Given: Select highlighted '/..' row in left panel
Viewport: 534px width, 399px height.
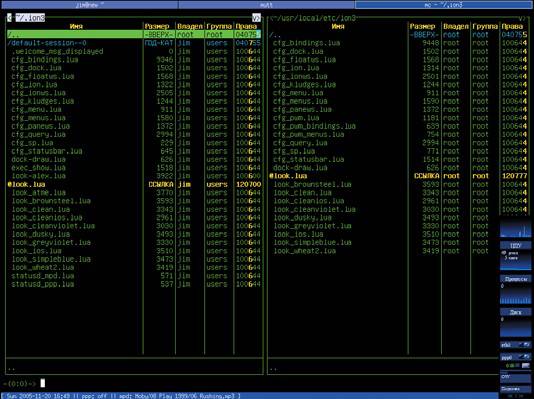Looking at the screenshot, I should [134, 34].
